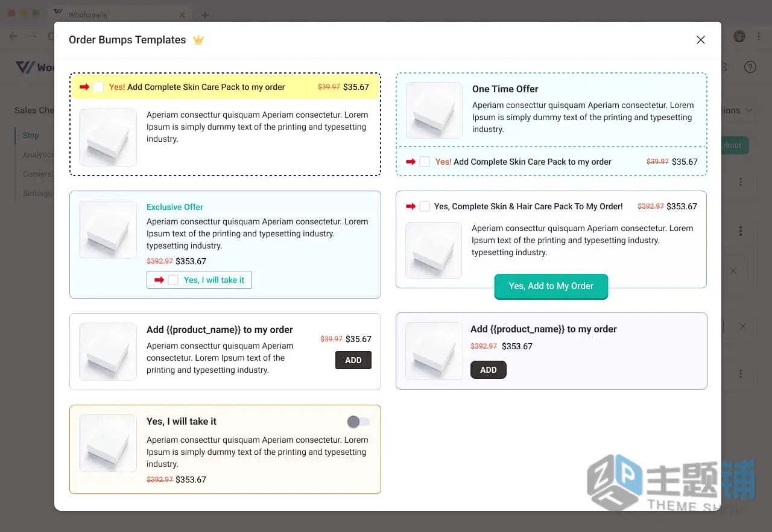Image resolution: width=772 pixels, height=532 pixels.
Task: Select the Woofunnels browser tab
Action: 119,14
